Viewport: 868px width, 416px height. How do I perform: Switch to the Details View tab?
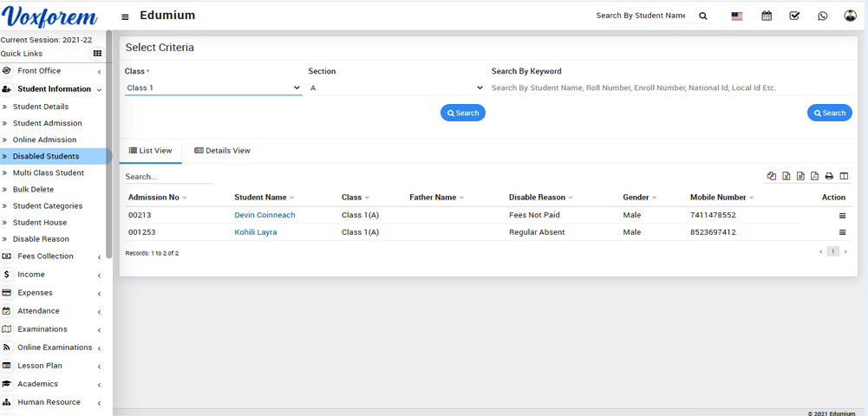coord(223,151)
